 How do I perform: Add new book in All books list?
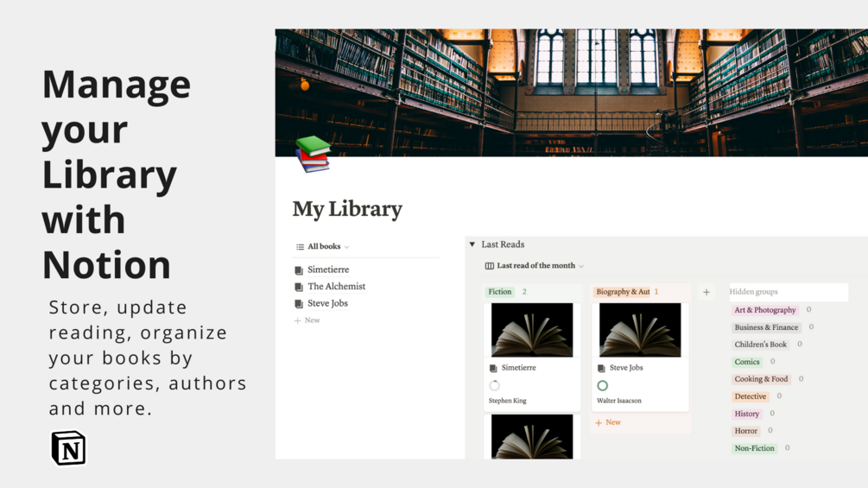coord(307,320)
